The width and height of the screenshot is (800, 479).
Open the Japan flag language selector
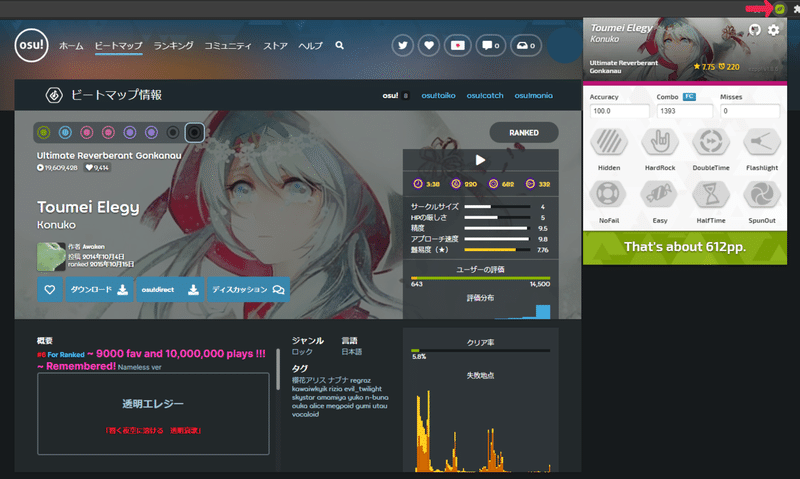pyautogui.click(x=458, y=45)
